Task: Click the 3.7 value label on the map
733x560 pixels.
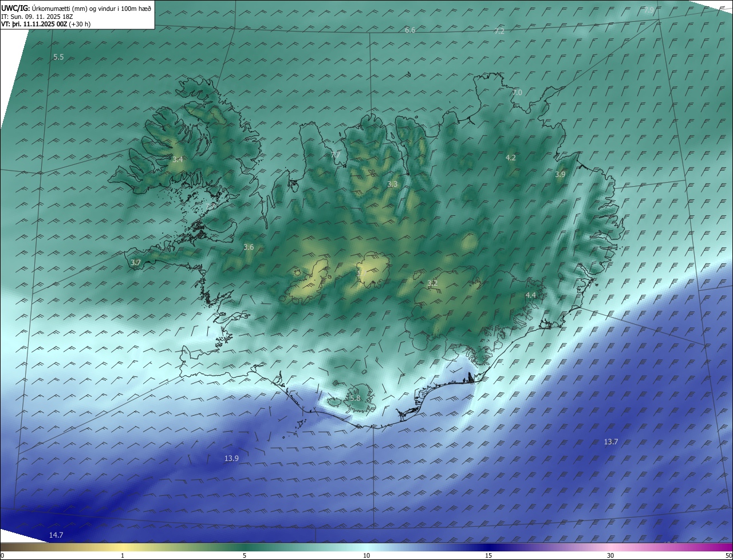Action: pos(135,262)
